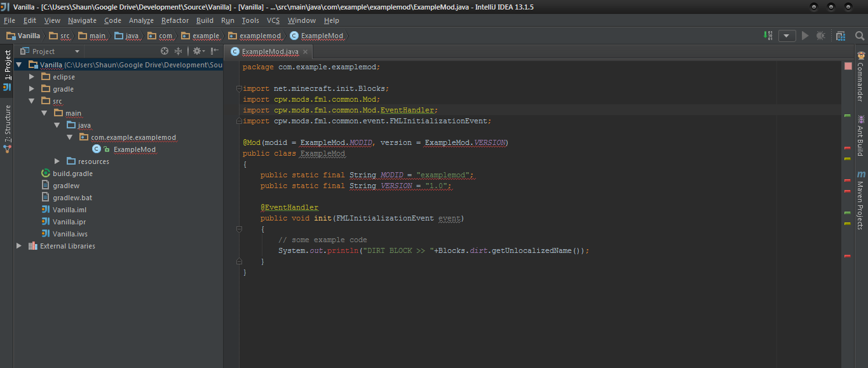The height and width of the screenshot is (368, 868).
Task: Expand the resources folder
Action: pyautogui.click(x=57, y=161)
